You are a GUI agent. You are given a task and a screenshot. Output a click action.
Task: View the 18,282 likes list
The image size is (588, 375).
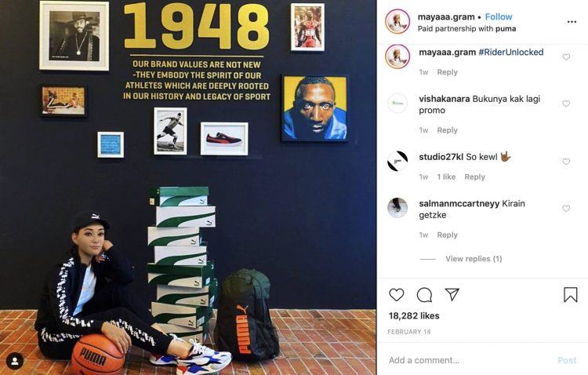(414, 315)
